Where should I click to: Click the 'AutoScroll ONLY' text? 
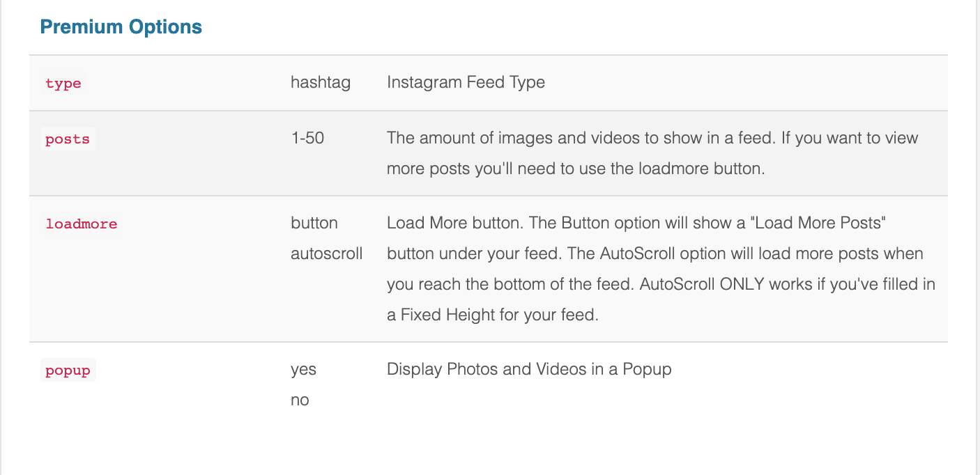pos(698,284)
